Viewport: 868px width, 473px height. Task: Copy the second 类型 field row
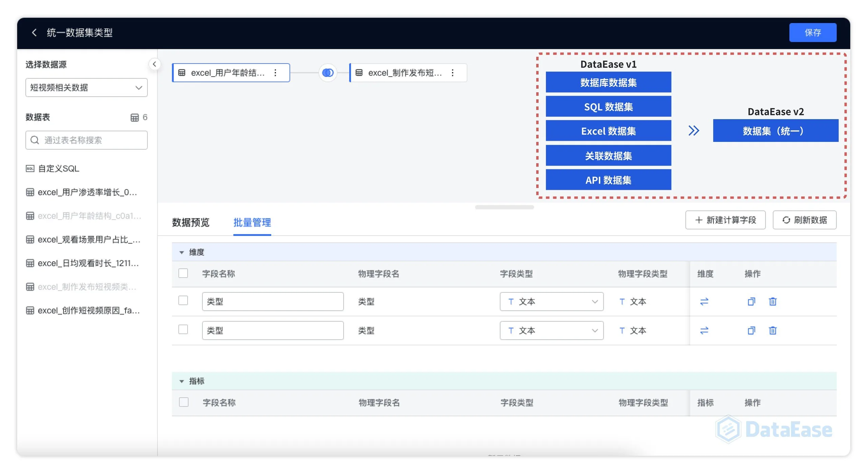tap(751, 330)
